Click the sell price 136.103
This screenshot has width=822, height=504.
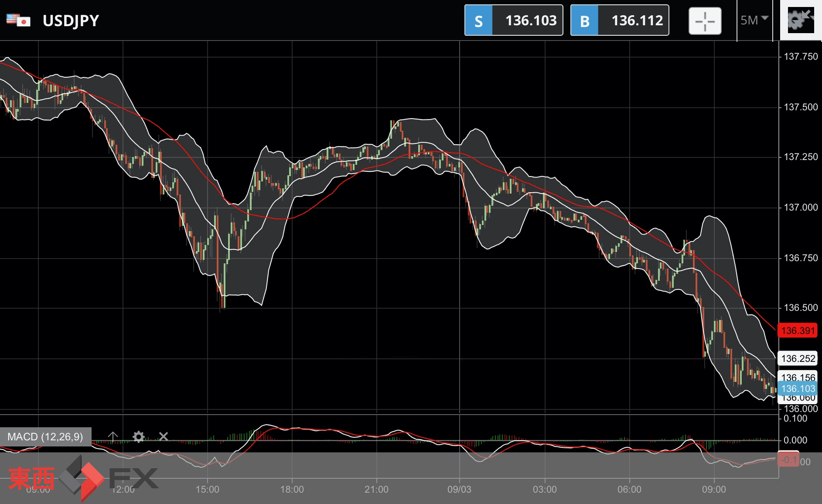(531, 20)
